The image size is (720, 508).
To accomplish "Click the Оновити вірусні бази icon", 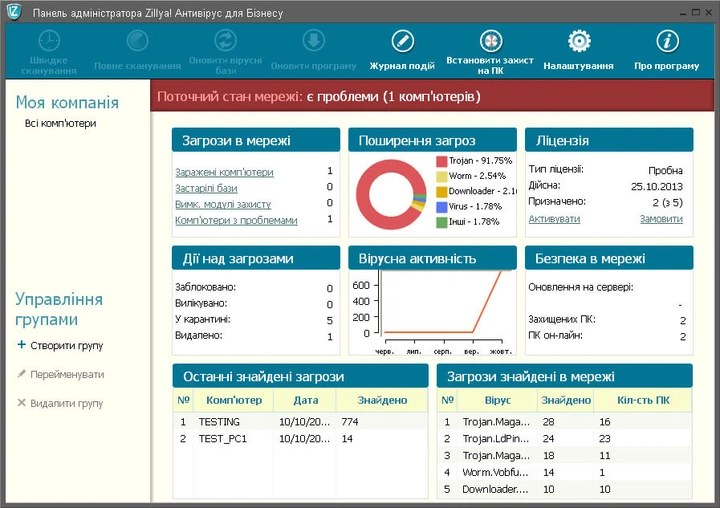I will pyautogui.click(x=226, y=42).
